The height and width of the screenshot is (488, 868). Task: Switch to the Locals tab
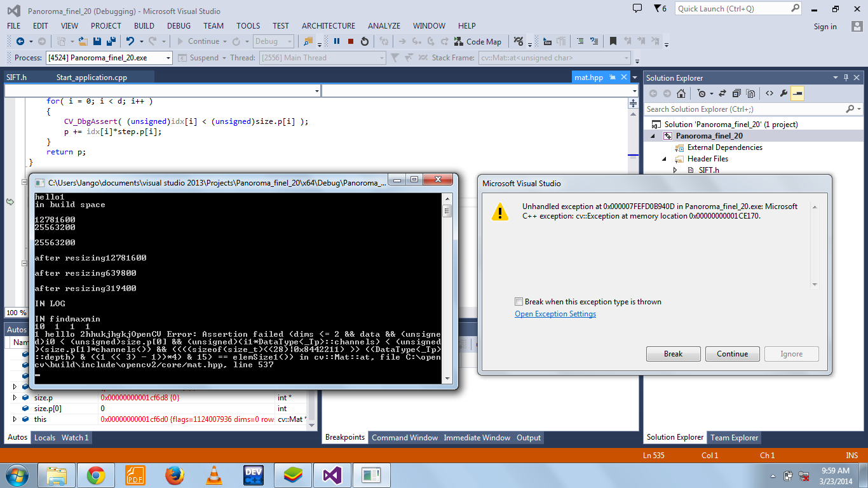(45, 437)
